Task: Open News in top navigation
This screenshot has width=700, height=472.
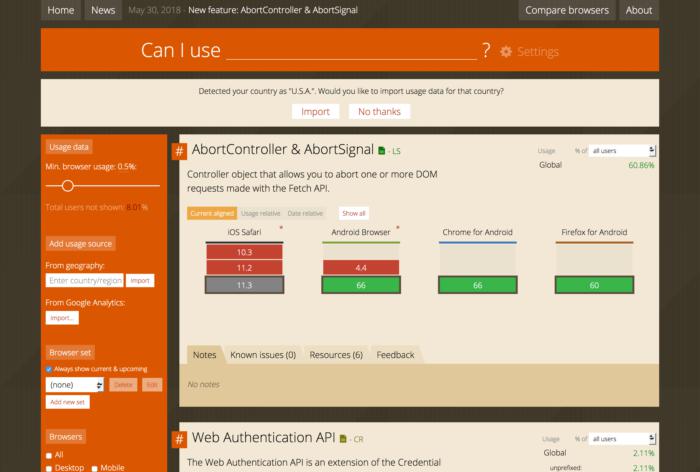Action: (103, 10)
